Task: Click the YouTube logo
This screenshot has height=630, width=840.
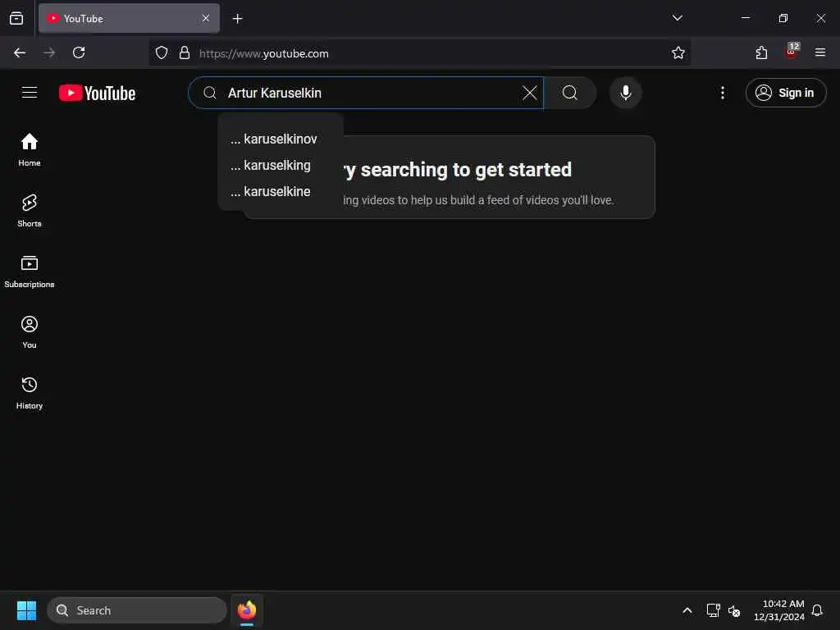Action: click(97, 93)
